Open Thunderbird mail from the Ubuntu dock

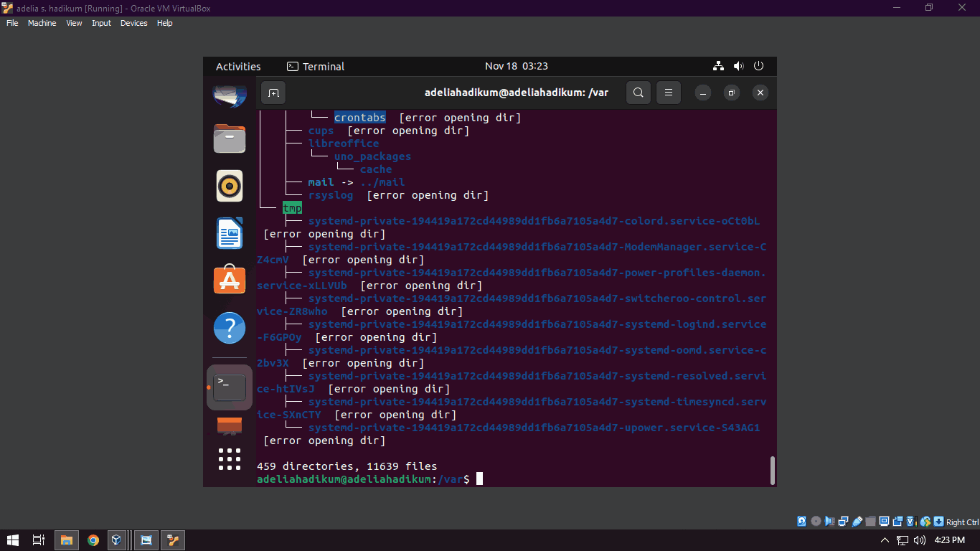[230, 95]
